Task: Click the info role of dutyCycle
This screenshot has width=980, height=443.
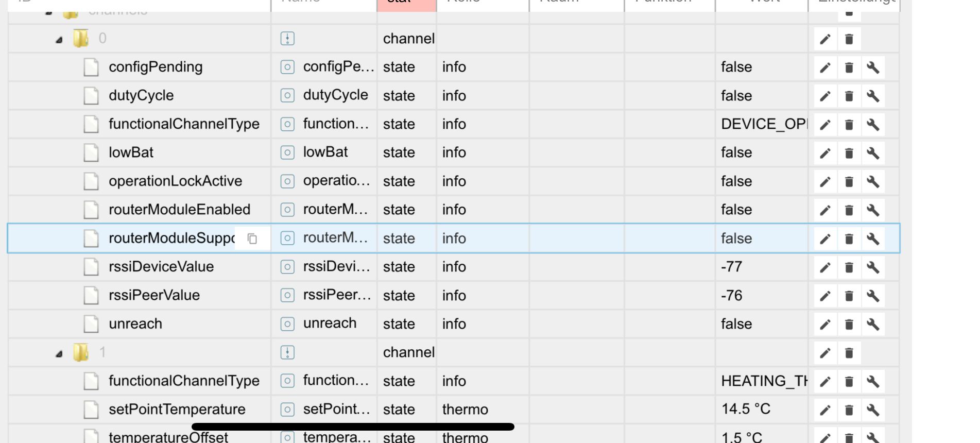Action: coord(454,95)
